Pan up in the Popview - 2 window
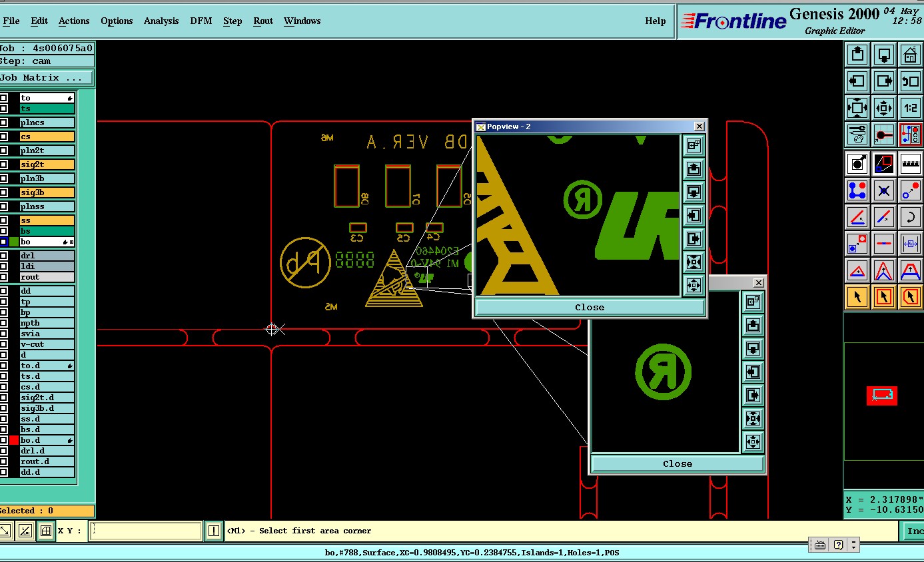 coord(693,168)
